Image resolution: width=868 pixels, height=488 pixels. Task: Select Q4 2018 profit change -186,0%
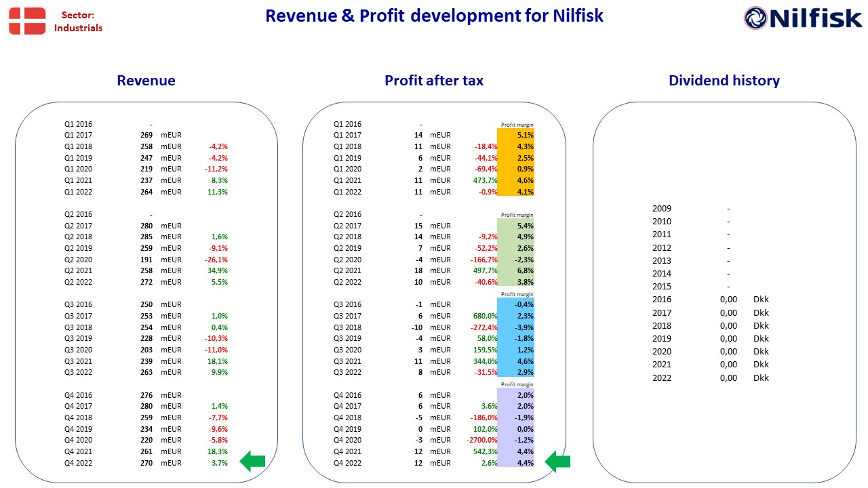coord(484,418)
